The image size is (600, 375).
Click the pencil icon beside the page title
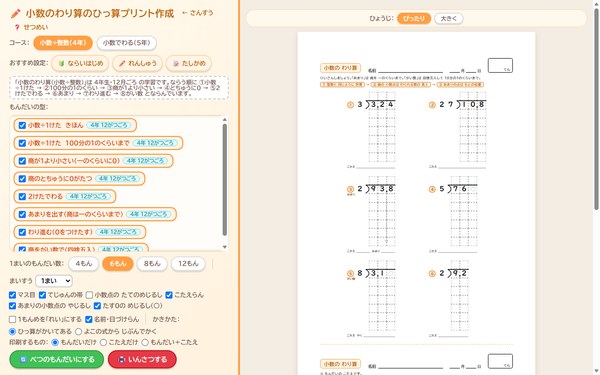(16, 14)
